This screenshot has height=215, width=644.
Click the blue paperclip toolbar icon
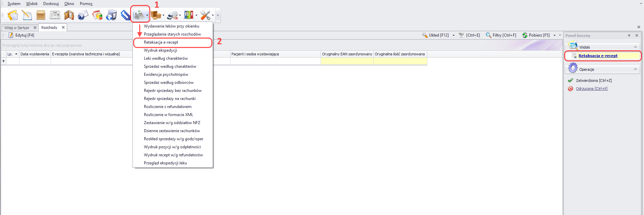coord(125,15)
